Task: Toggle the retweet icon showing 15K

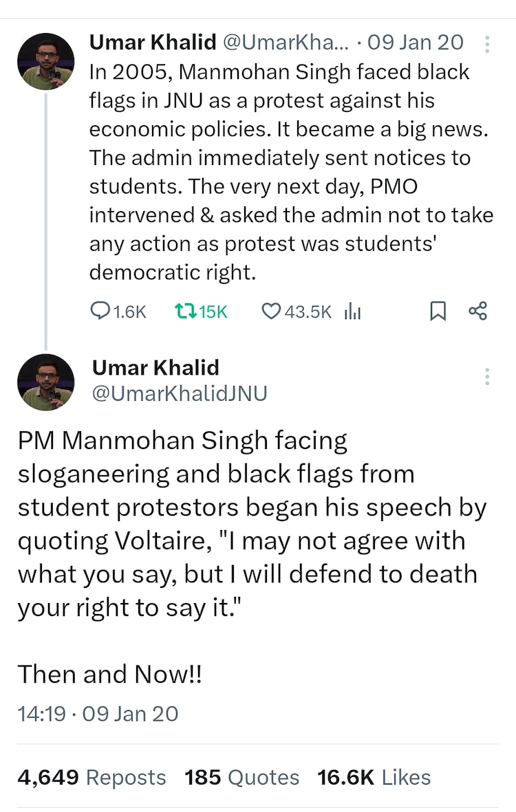Action: (x=184, y=311)
